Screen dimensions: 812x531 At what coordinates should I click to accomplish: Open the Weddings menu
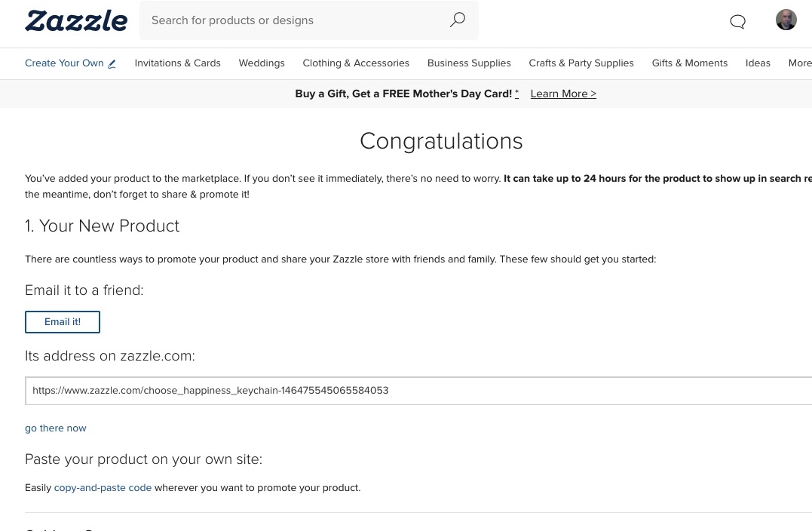pos(262,63)
